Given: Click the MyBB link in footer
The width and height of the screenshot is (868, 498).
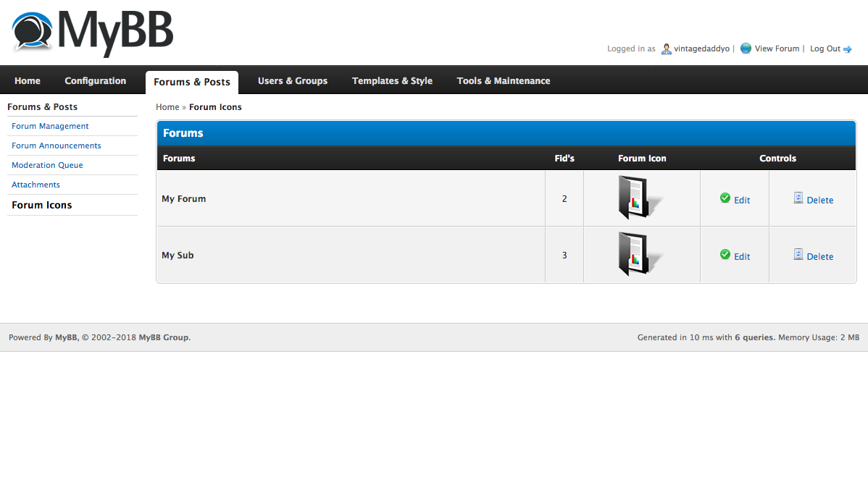Looking at the screenshot, I should tap(66, 337).
